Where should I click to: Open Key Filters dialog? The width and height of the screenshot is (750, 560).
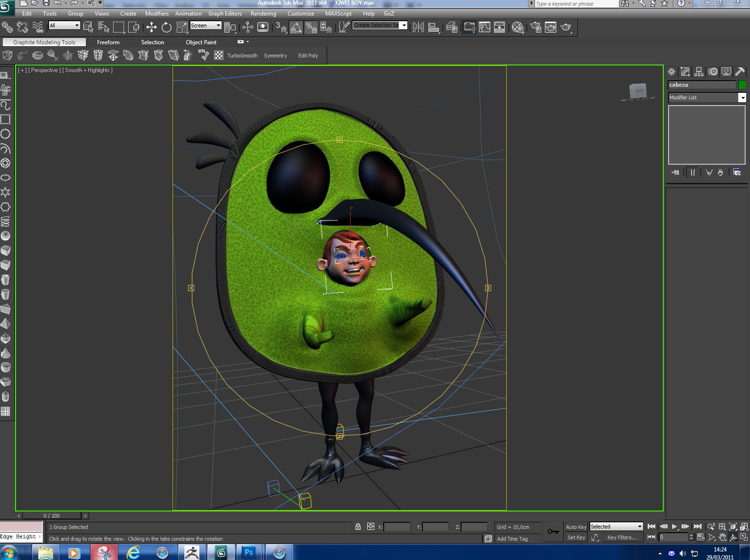pos(622,537)
